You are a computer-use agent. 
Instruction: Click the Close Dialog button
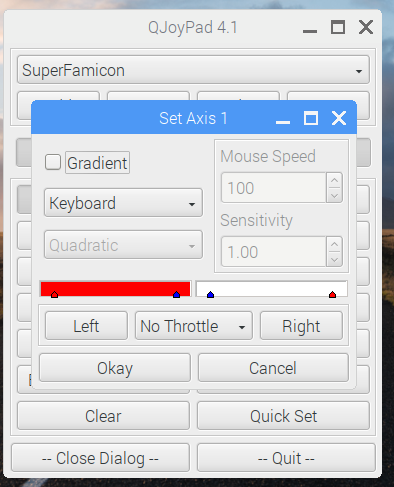click(100, 458)
